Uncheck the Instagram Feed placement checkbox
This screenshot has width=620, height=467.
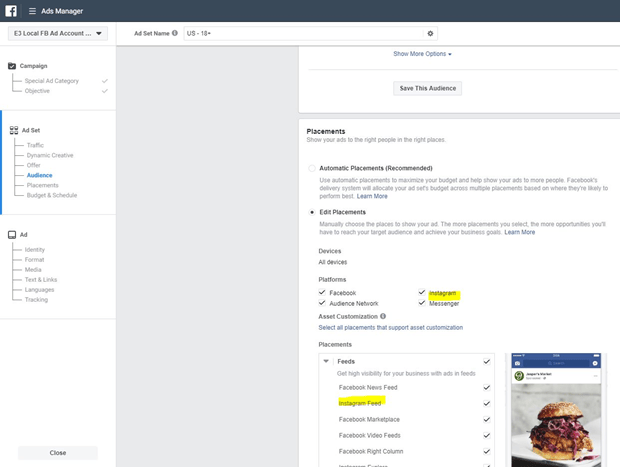[487, 403]
